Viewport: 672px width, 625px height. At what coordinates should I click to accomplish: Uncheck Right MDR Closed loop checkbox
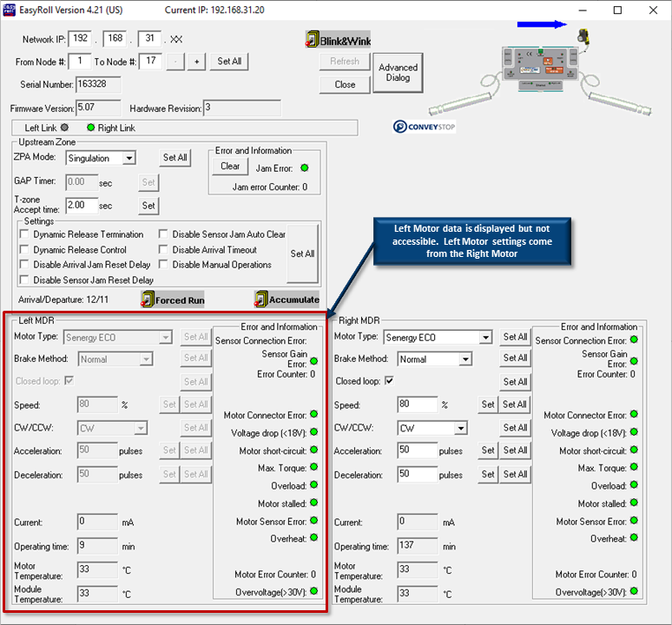[x=389, y=380]
